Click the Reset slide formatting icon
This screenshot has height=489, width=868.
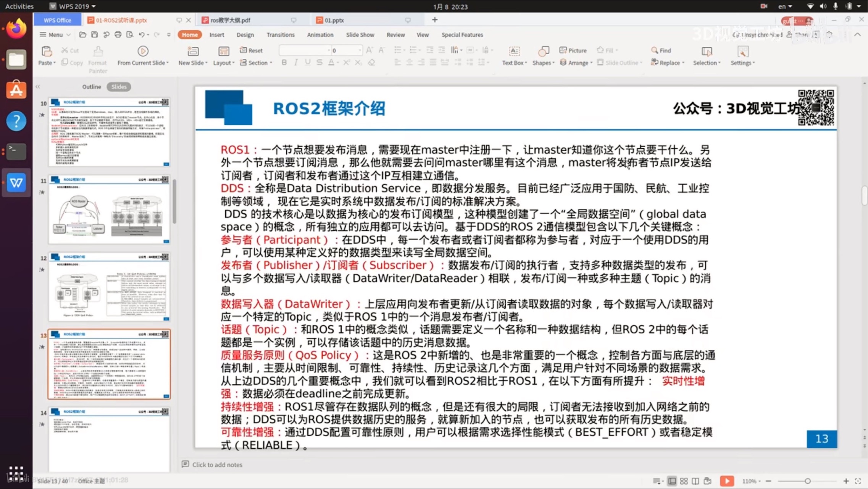[x=251, y=50]
